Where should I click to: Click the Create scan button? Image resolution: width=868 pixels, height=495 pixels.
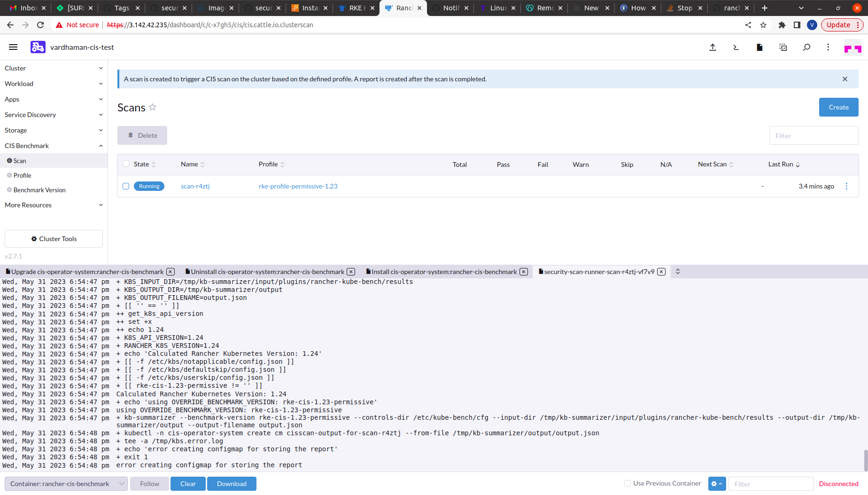tap(838, 107)
